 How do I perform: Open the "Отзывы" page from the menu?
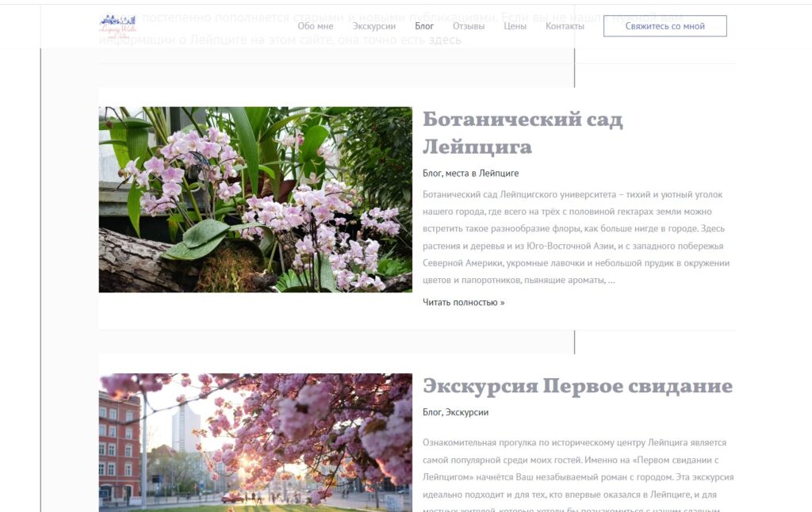point(470,25)
